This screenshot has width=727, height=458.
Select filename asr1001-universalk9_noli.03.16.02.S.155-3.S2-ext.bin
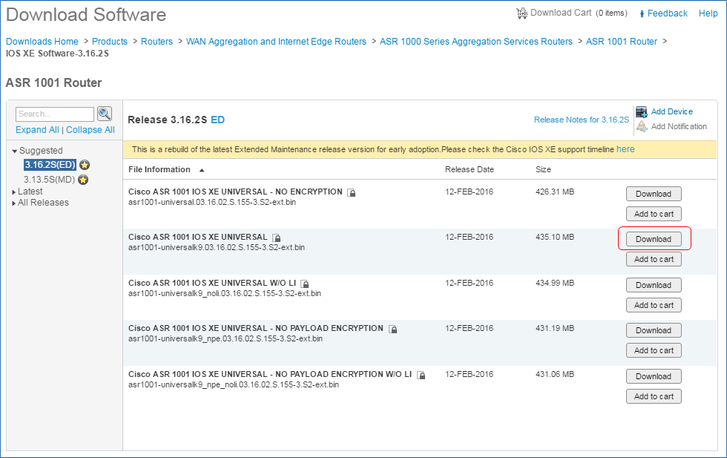224,293
